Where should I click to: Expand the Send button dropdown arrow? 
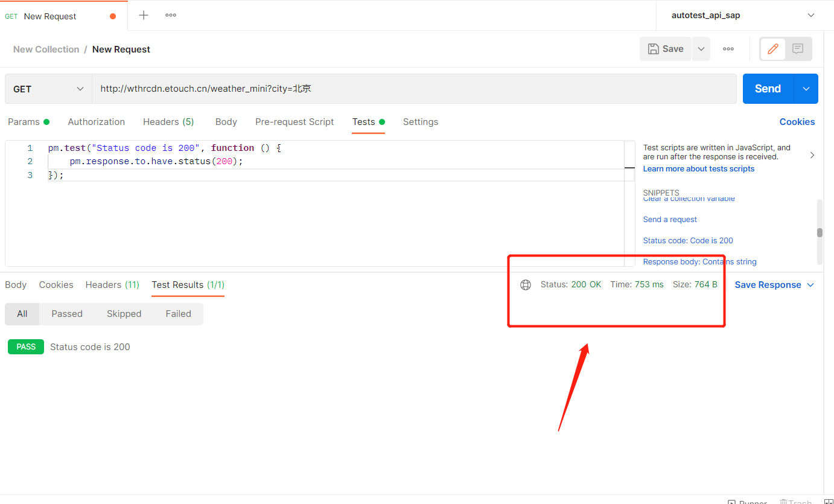806,89
